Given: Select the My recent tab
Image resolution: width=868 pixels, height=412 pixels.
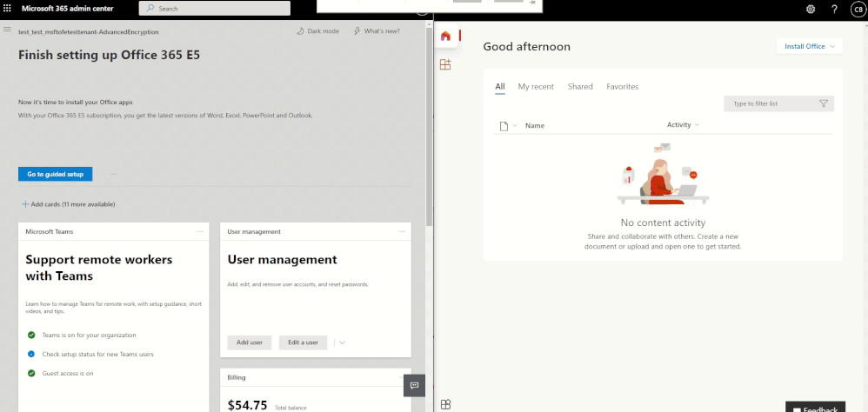Looking at the screenshot, I should point(536,87).
